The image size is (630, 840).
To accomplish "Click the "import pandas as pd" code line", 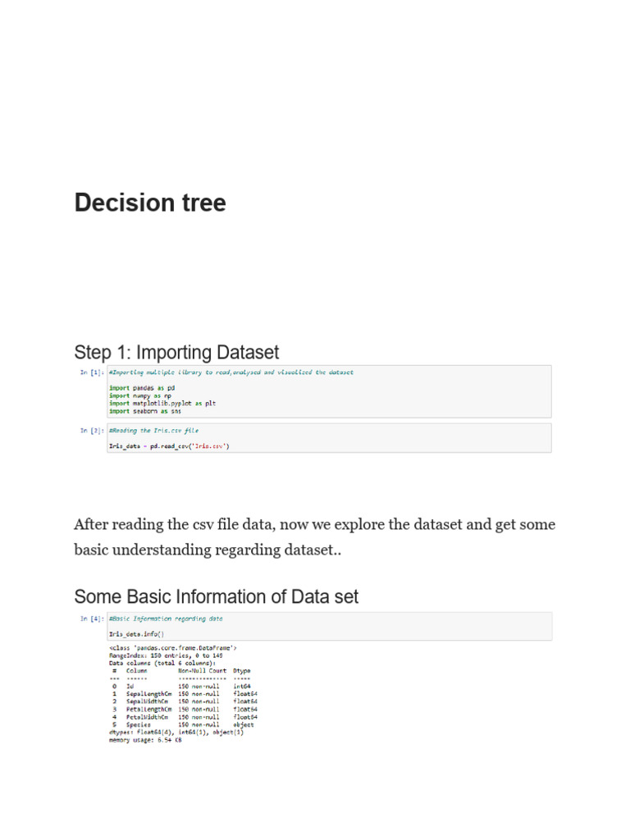I will pos(142,387).
